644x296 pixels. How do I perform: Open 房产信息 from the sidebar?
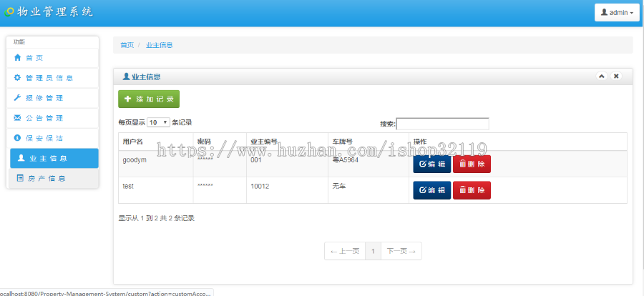pos(54,179)
